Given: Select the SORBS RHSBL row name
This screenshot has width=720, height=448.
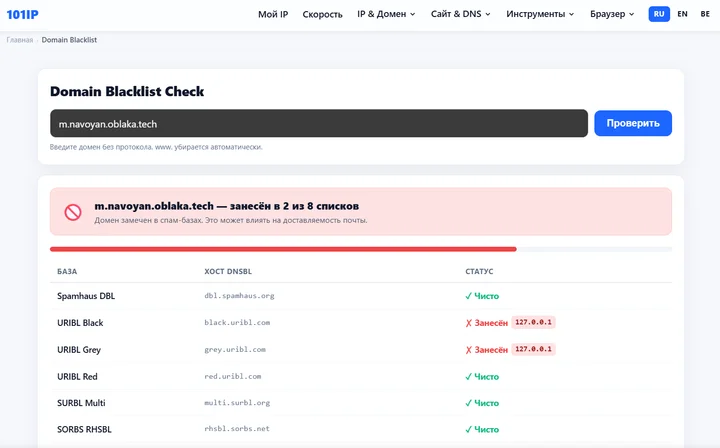Looking at the screenshot, I should pyautogui.click(x=84, y=430).
